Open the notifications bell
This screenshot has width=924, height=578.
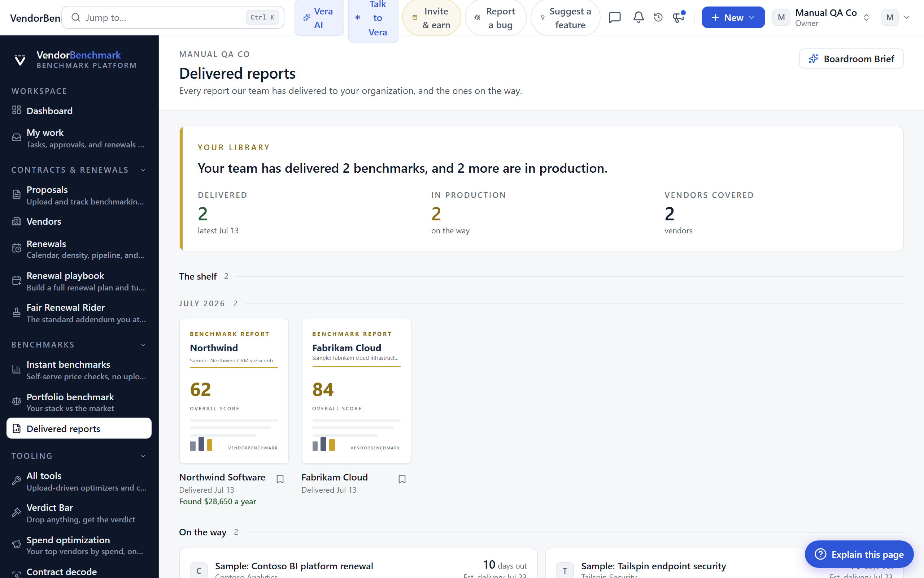[638, 18]
